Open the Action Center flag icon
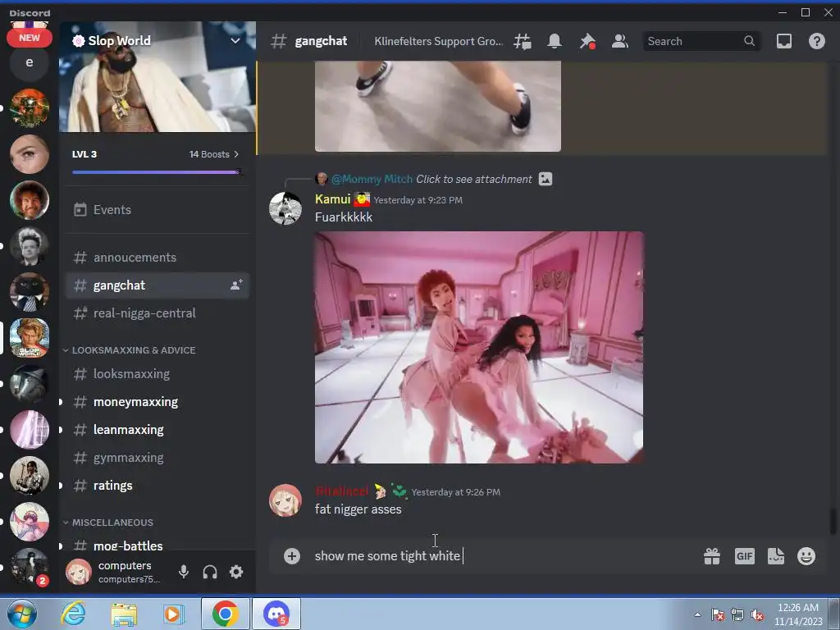The height and width of the screenshot is (630, 840). [718, 614]
